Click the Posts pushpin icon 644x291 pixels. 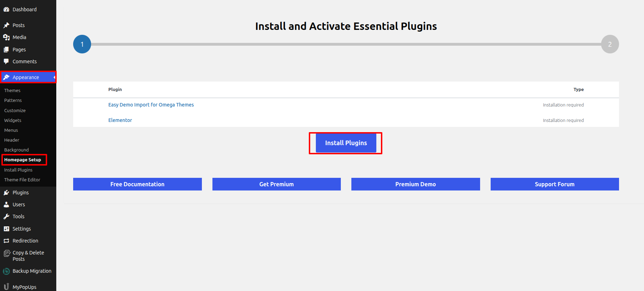(6, 25)
